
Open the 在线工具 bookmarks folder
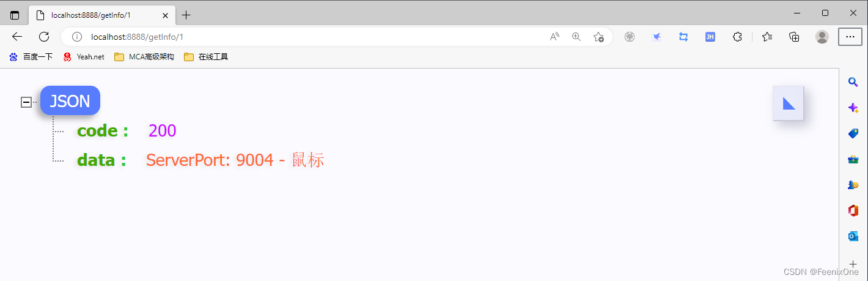pyautogui.click(x=206, y=57)
